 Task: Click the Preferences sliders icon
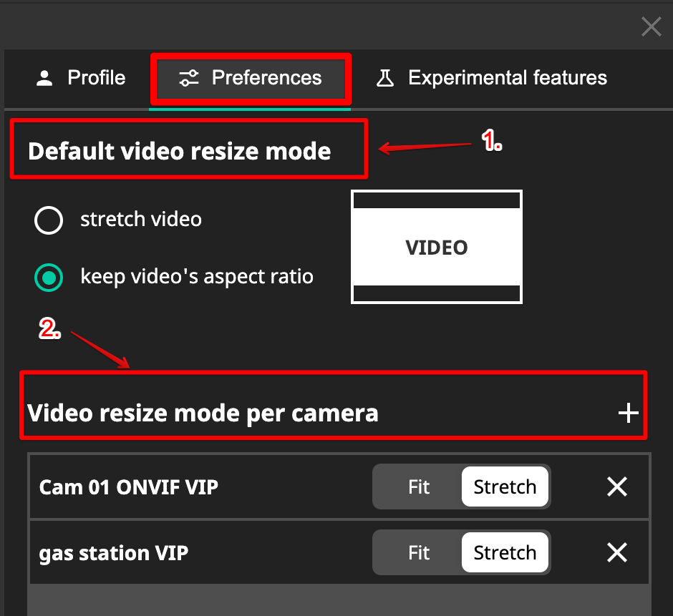189,78
